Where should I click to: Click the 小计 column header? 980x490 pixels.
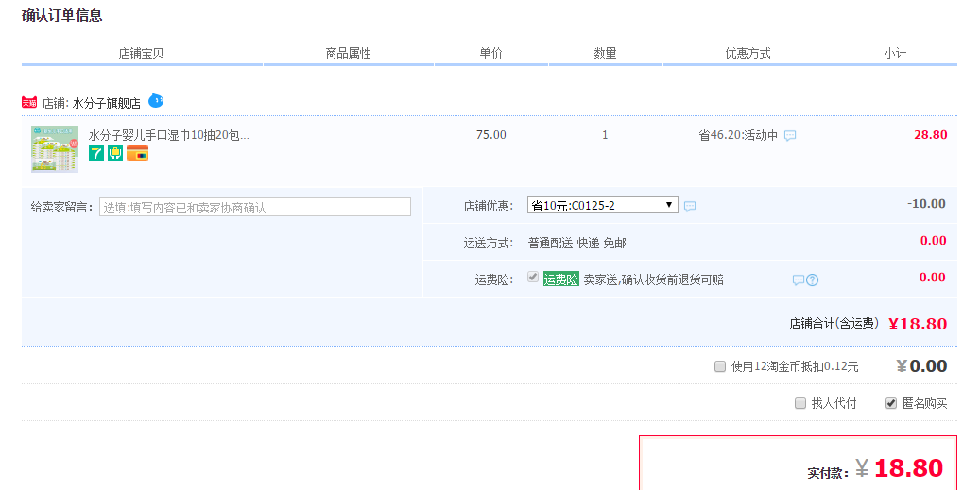(x=895, y=53)
